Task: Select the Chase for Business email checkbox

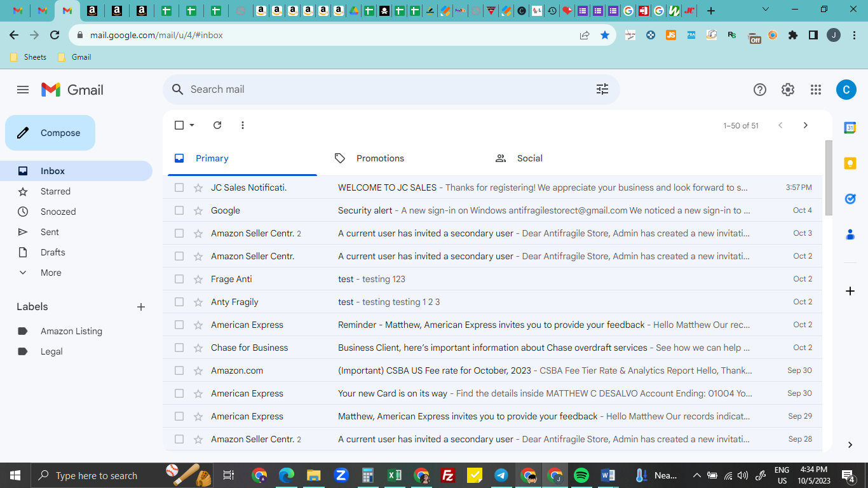Action: point(179,348)
